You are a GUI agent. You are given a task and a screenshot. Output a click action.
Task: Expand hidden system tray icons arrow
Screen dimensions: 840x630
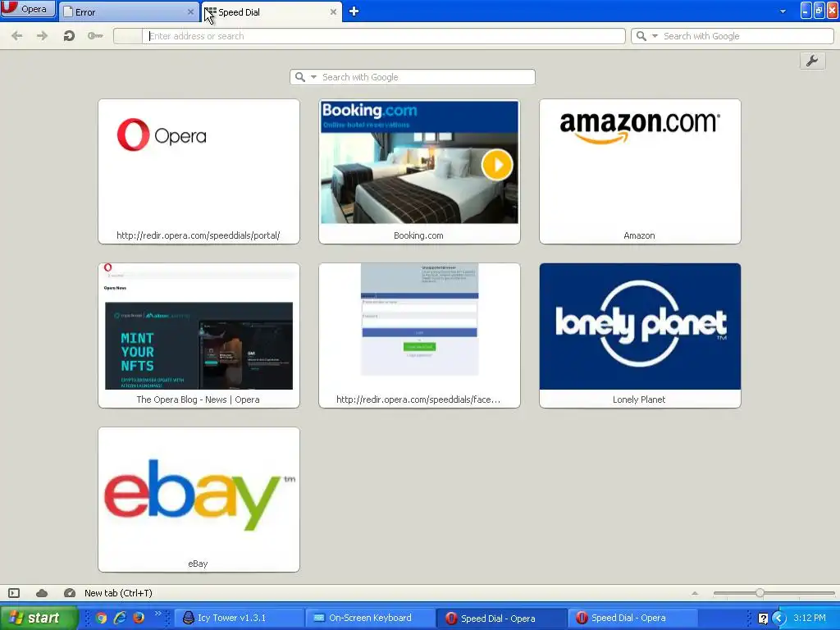tap(779, 619)
